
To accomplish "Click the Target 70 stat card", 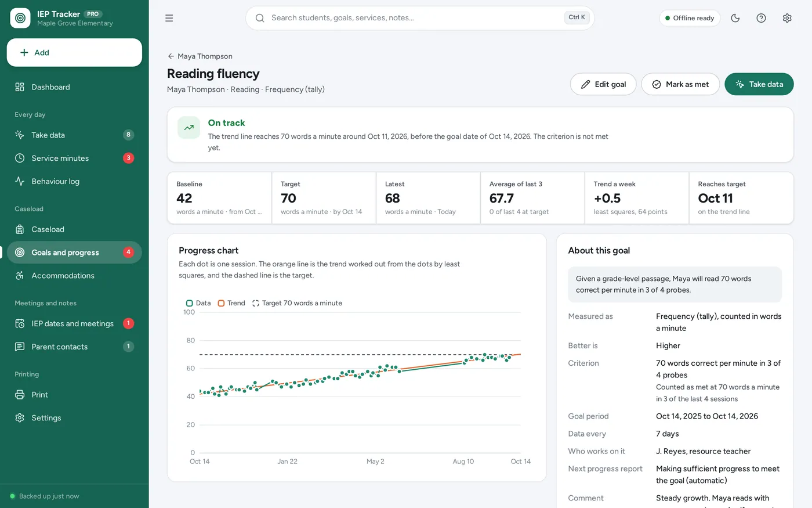I will pyautogui.click(x=324, y=198).
